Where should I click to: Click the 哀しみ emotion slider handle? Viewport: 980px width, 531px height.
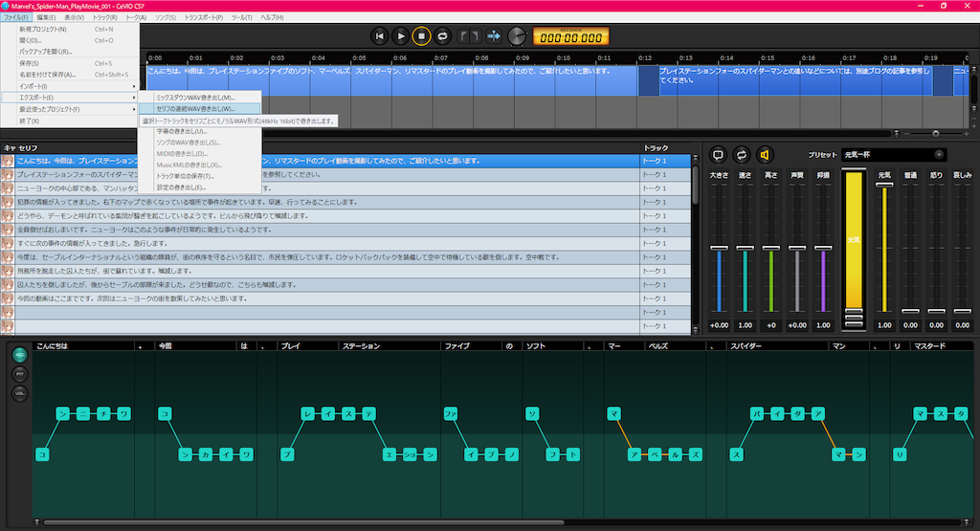pyautogui.click(x=963, y=311)
